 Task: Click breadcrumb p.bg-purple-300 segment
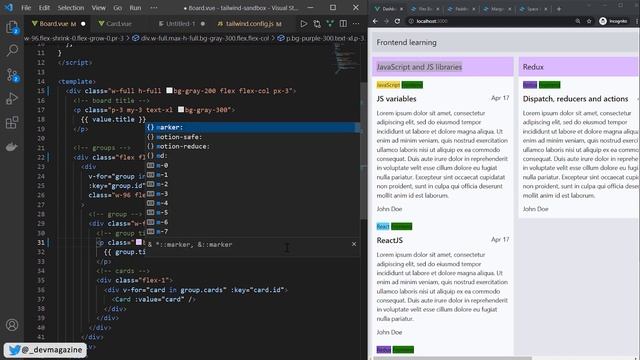point(322,38)
